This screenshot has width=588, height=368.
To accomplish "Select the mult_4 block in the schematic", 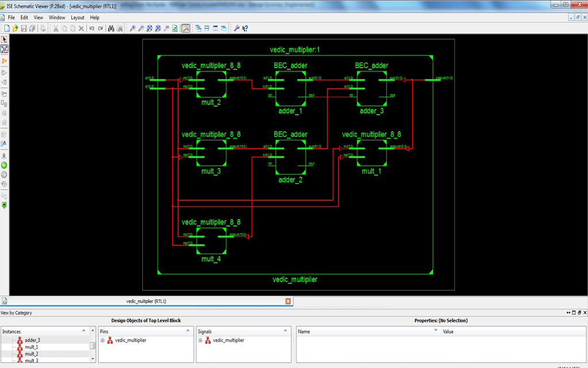I will 211,241.
